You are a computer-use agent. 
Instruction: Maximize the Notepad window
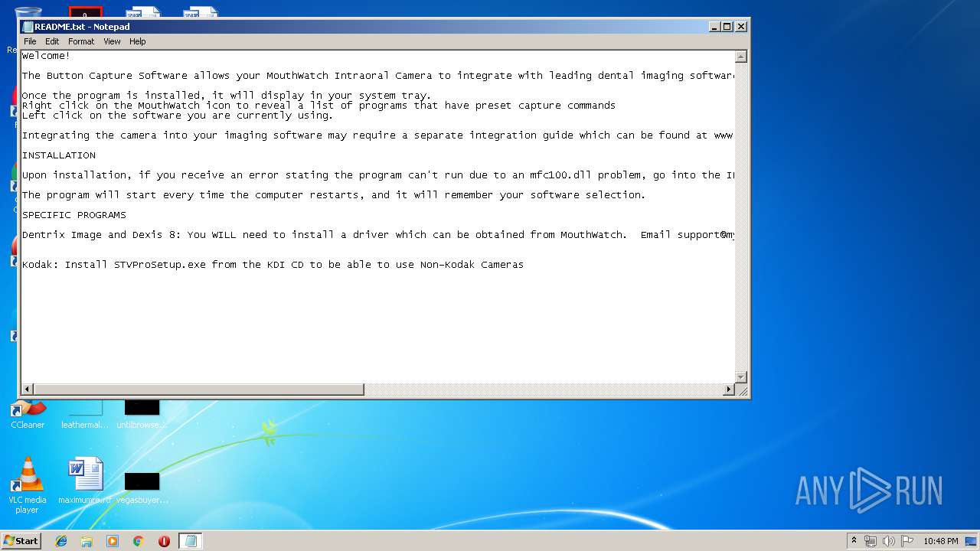pos(727,26)
